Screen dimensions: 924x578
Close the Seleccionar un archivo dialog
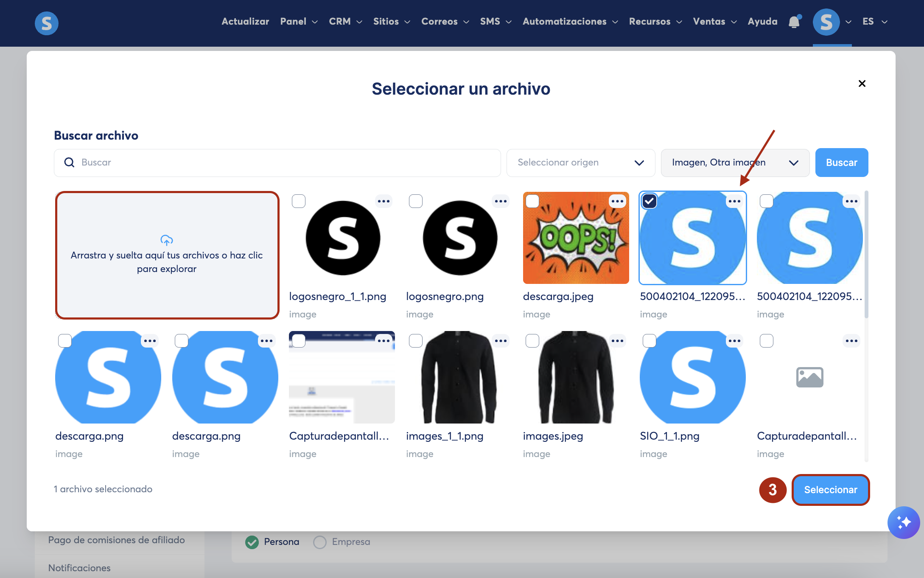(862, 84)
